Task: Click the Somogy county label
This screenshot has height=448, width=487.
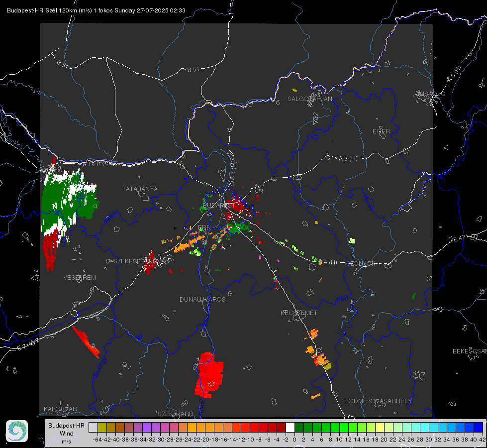Action: point(100,367)
